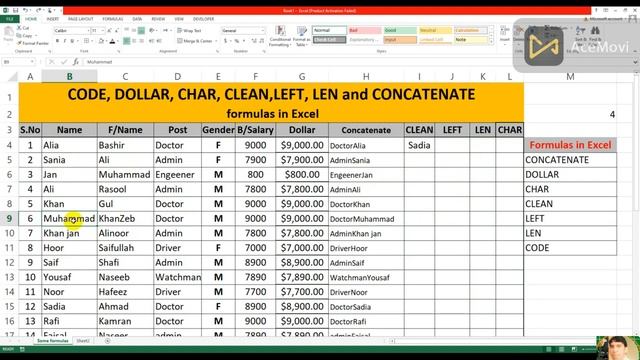This screenshot has height=360, width=640.
Task: Cancel formula bar entry (X)
Action: click(x=51, y=62)
